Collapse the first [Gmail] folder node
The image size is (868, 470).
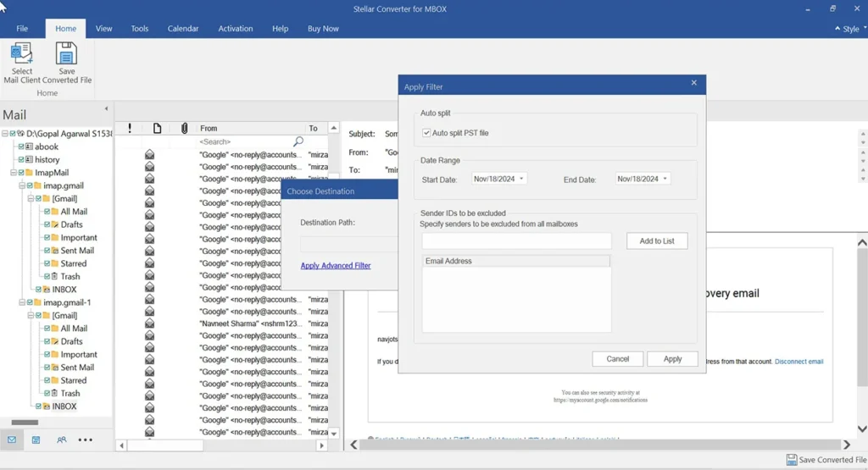(31, 198)
